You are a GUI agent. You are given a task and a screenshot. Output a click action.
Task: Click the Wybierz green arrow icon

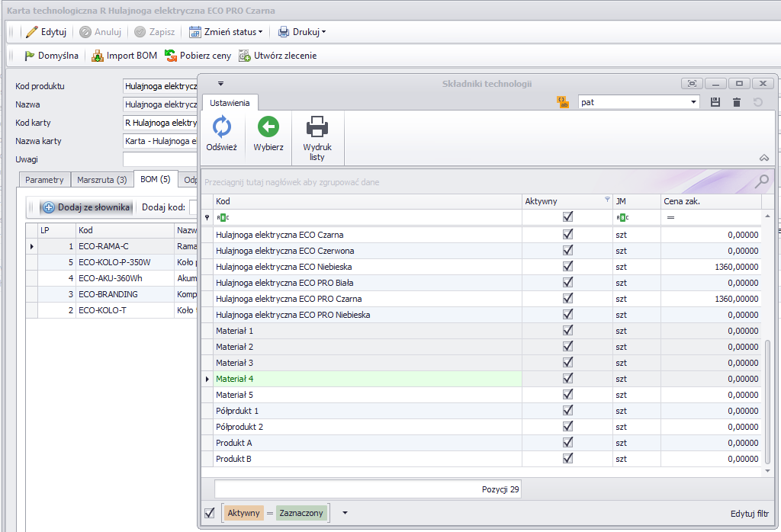pyautogui.click(x=268, y=127)
